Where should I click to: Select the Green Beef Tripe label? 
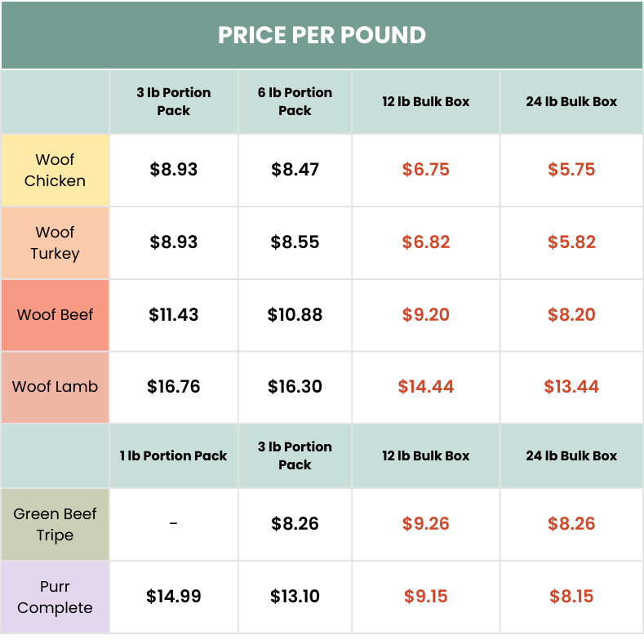coord(55,525)
